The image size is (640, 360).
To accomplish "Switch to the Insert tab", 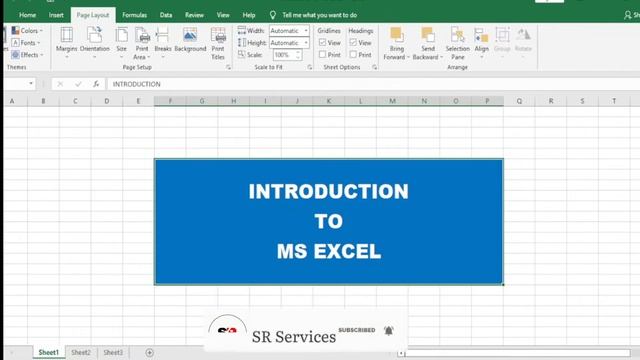I will pos(56,15).
